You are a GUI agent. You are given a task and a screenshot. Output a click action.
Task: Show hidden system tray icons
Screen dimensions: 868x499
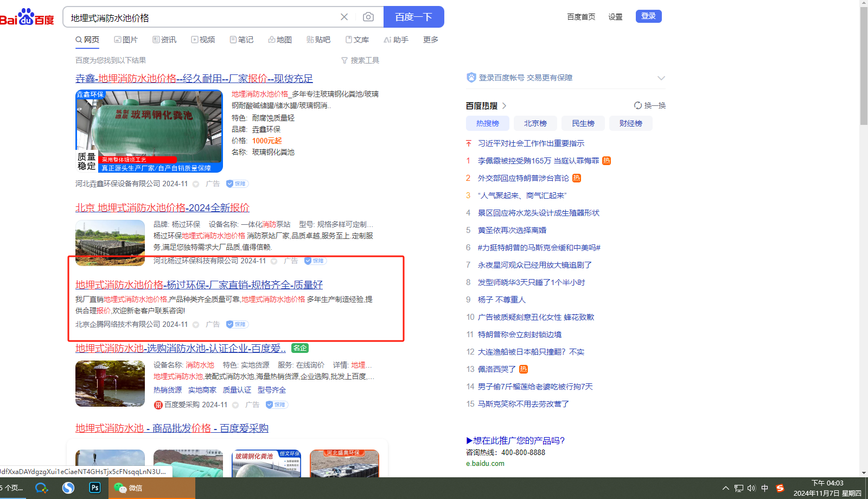click(725, 488)
